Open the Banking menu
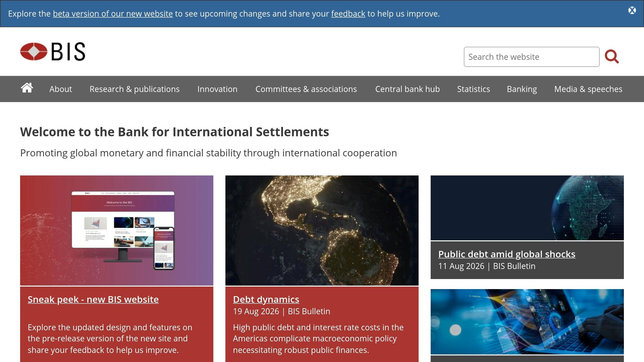Image resolution: width=644 pixels, height=362 pixels. click(522, 89)
